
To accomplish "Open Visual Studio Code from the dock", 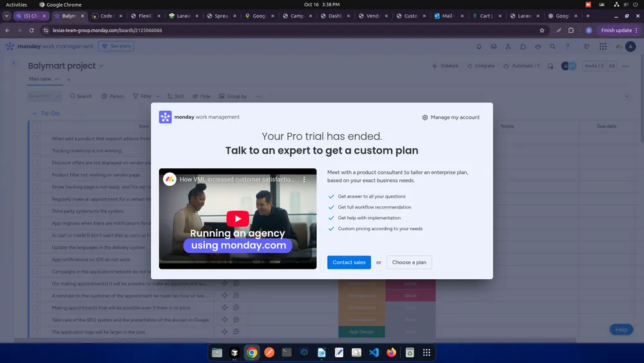I will point(374,353).
